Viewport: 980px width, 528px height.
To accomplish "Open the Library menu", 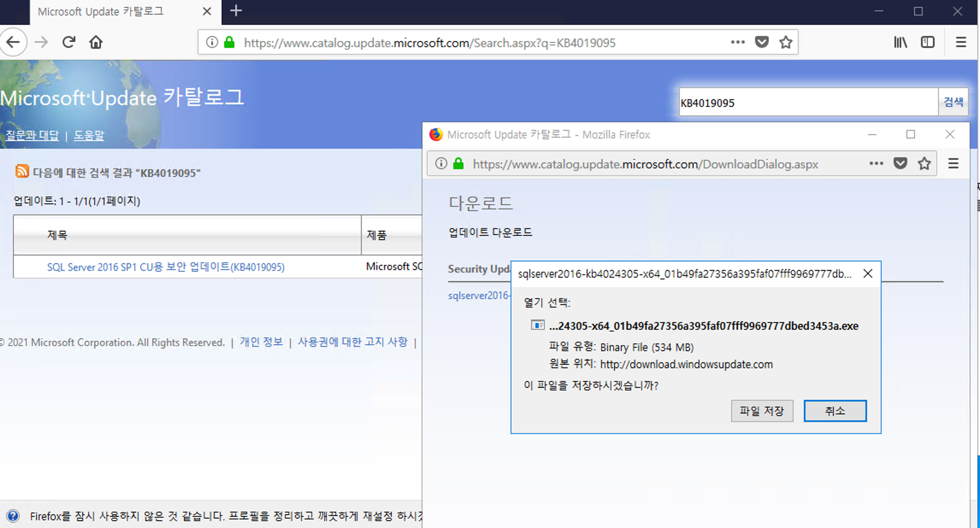I will coord(900,42).
